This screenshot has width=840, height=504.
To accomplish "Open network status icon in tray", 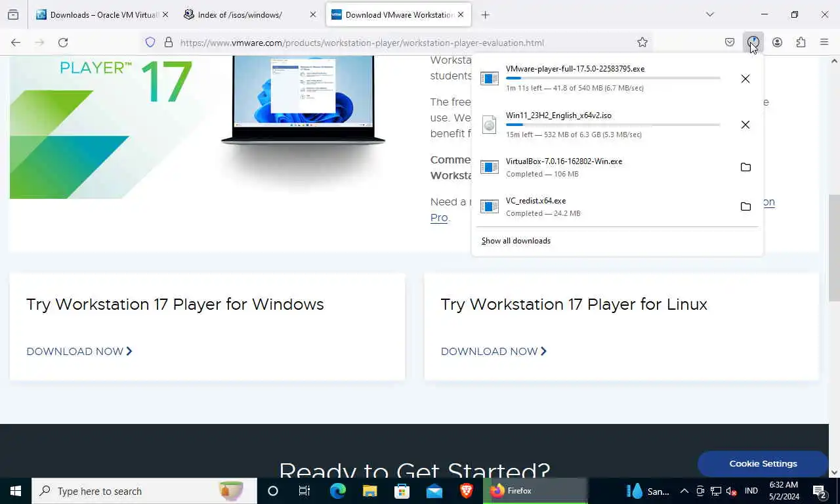I will click(716, 491).
